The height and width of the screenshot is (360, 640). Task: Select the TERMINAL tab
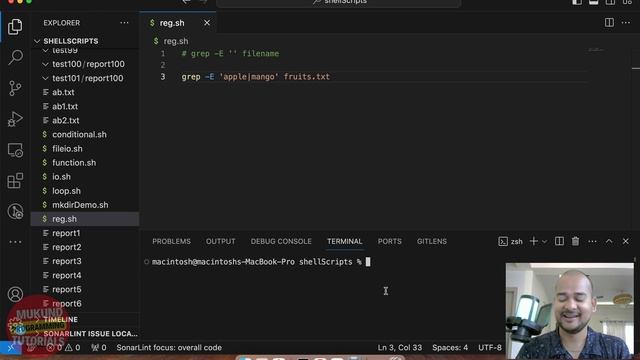344,241
